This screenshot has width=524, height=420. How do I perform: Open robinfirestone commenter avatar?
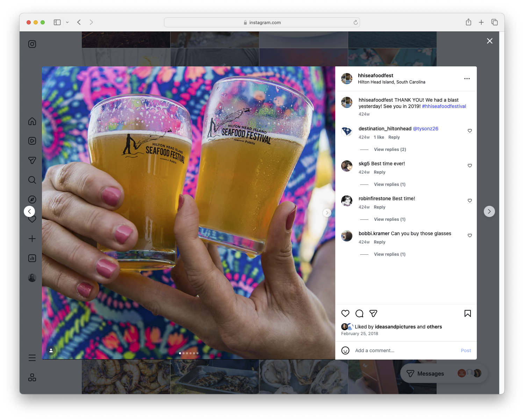coord(347,201)
